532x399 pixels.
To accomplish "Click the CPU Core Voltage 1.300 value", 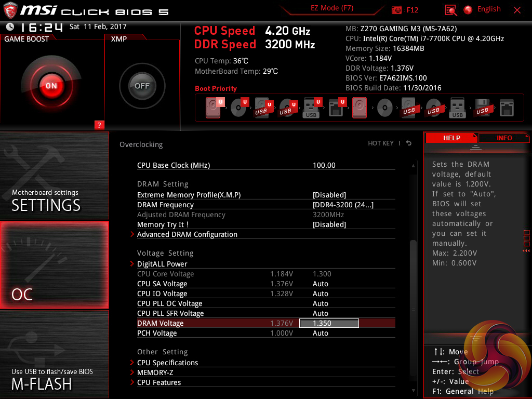I will [322, 274].
